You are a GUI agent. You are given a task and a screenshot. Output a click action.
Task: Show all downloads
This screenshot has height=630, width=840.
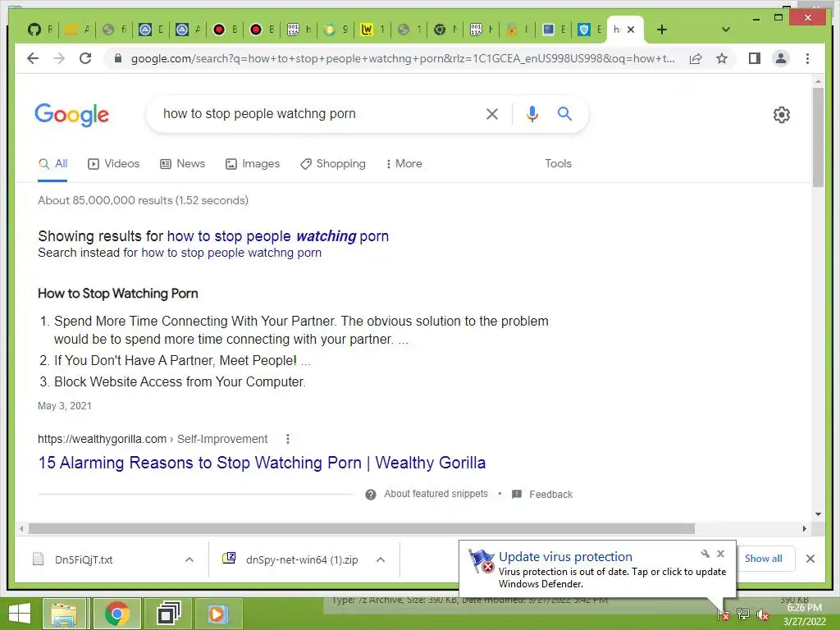(763, 559)
